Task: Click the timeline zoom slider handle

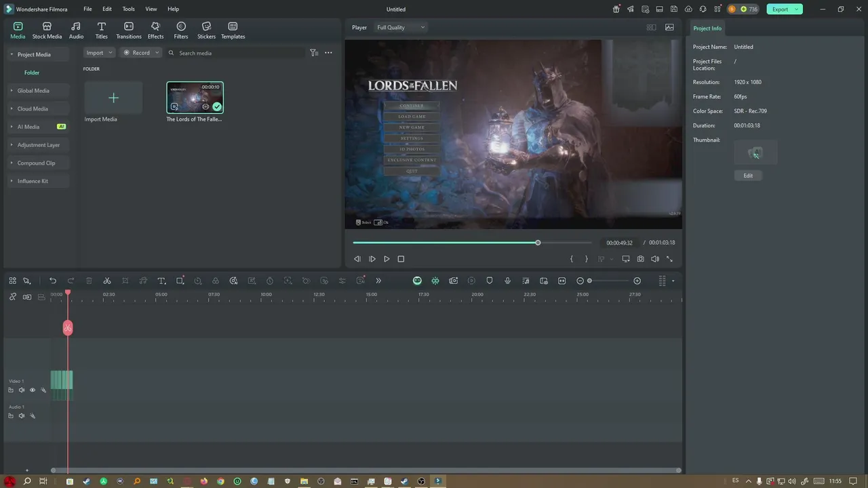Action: (589, 281)
